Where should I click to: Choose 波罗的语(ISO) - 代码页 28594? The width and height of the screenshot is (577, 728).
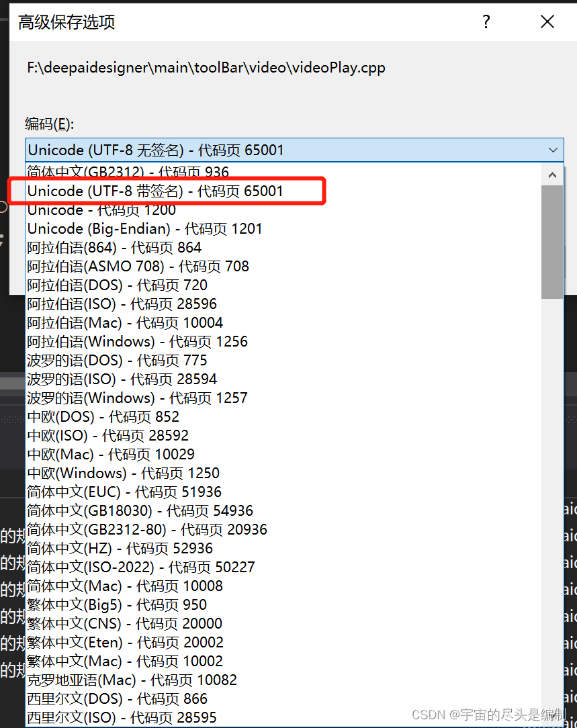point(121,379)
